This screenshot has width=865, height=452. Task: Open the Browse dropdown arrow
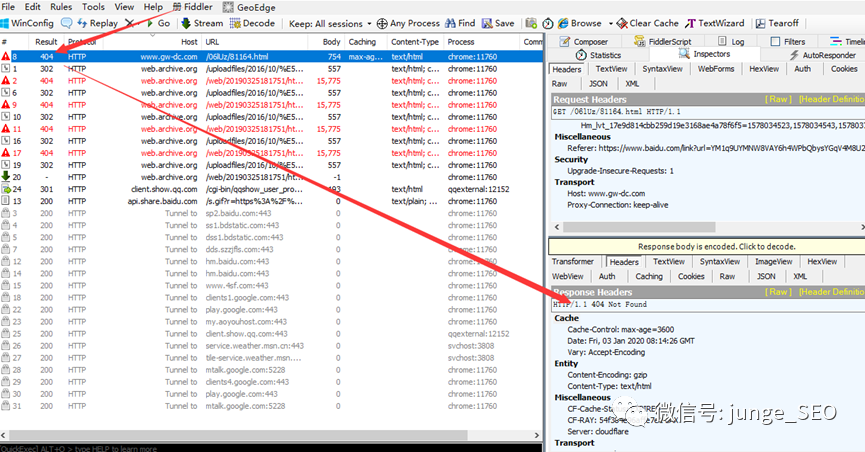pyautogui.click(x=610, y=24)
